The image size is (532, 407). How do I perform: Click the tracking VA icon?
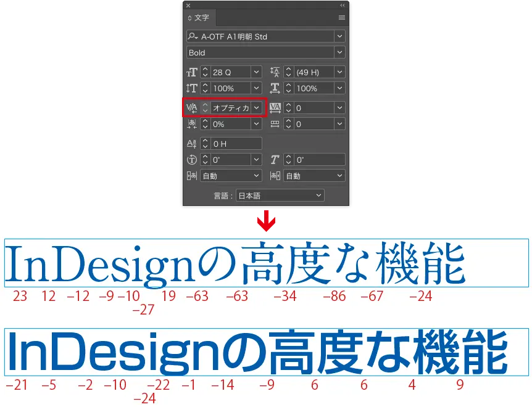275,107
